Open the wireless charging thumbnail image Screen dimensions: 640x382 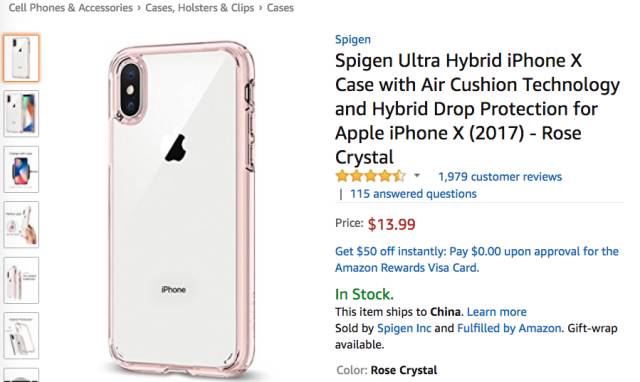pos(21,169)
